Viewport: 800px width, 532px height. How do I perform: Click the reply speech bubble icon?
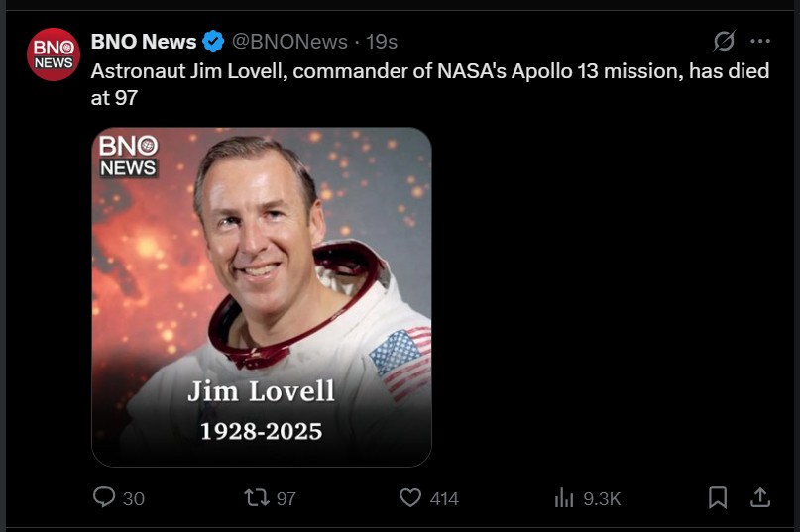(x=104, y=498)
